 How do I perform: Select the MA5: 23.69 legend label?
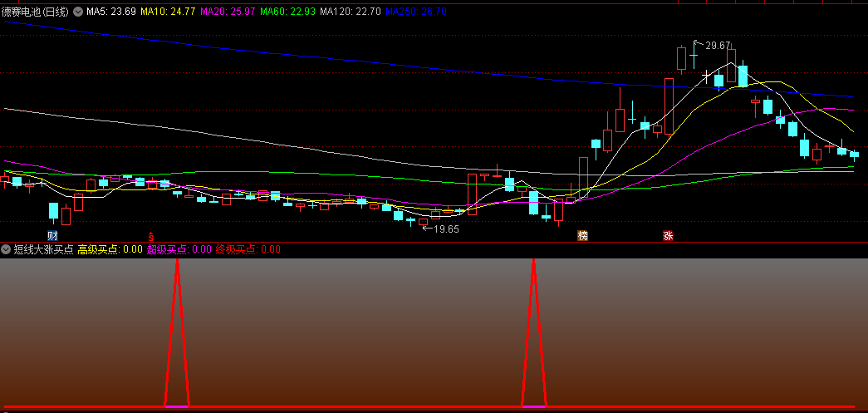click(111, 11)
